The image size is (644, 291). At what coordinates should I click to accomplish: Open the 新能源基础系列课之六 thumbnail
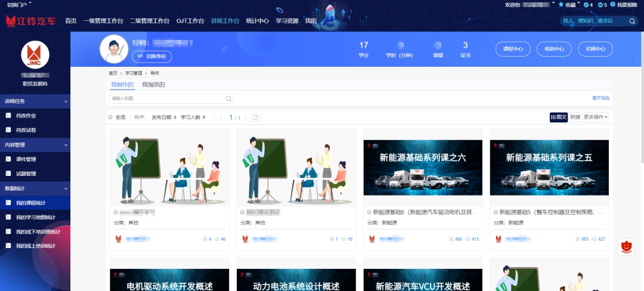click(x=423, y=168)
